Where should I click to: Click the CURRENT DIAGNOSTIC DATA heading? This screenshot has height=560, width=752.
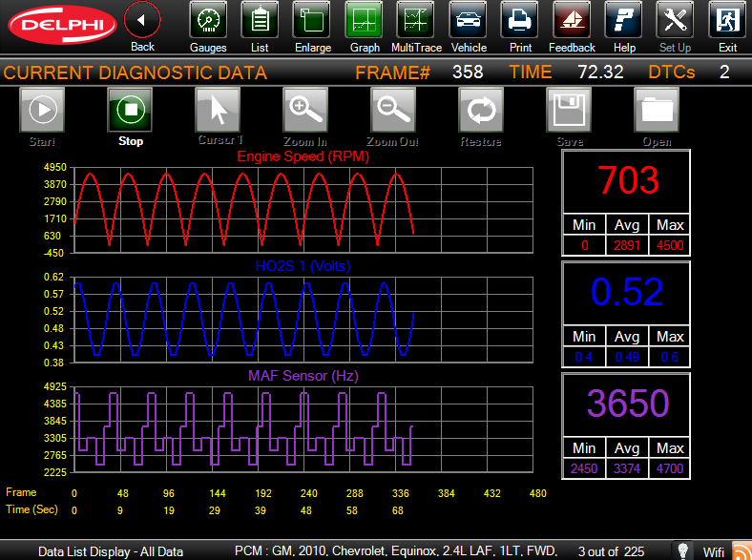pos(135,73)
